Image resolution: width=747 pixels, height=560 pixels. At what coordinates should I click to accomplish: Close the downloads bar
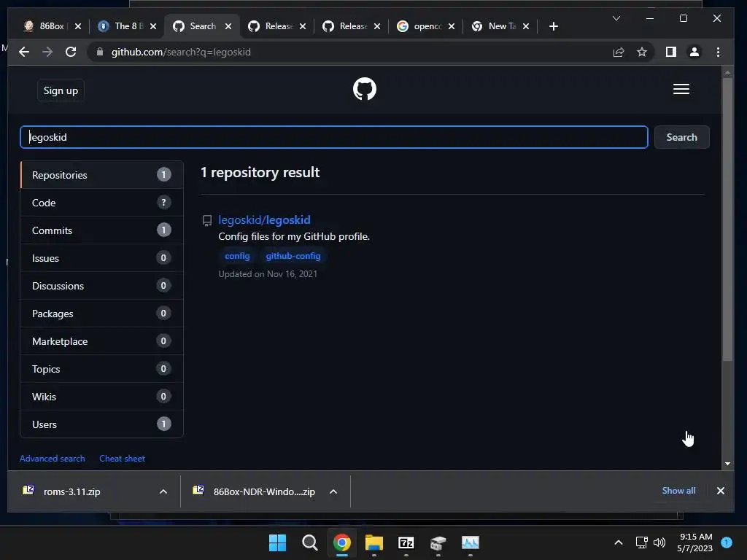[x=720, y=491]
